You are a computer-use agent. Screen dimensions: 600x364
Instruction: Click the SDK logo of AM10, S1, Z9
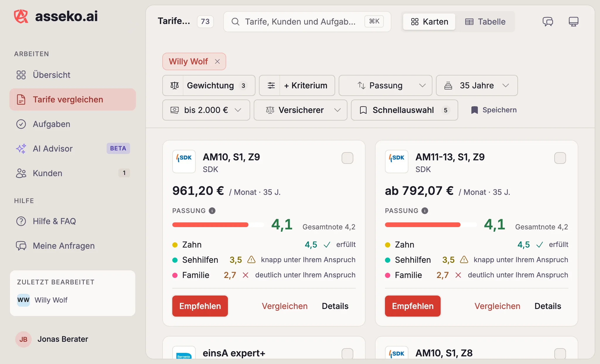pos(184,162)
